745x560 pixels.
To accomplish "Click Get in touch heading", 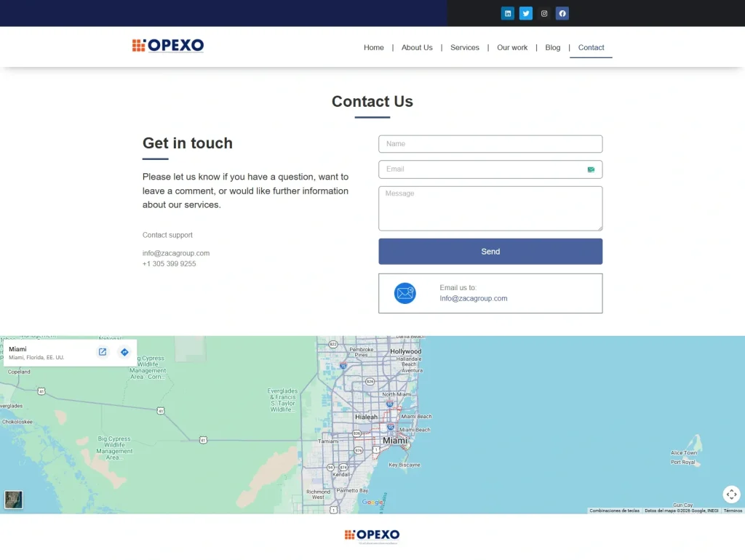I will (x=188, y=143).
